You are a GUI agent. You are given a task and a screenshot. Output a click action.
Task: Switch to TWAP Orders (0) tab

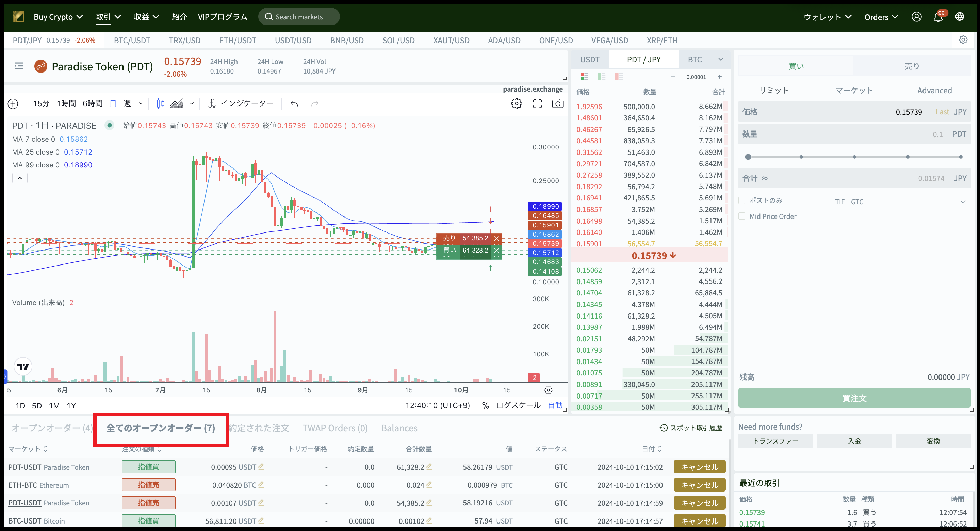click(335, 428)
